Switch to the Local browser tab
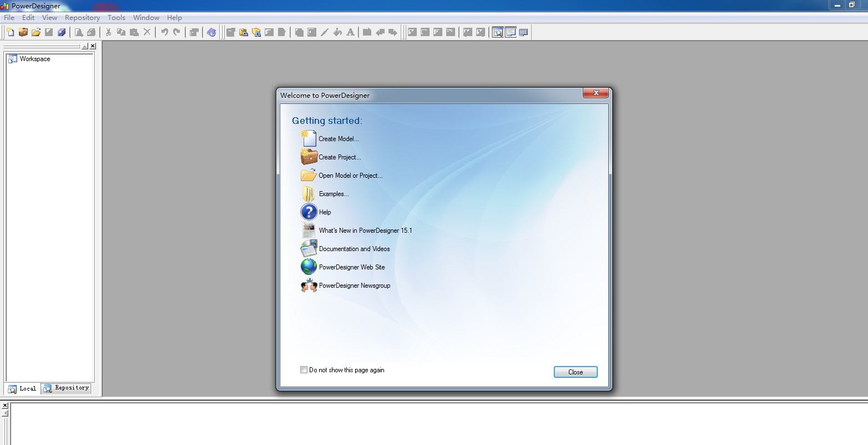Viewport: 868px width, 445px height. point(22,388)
